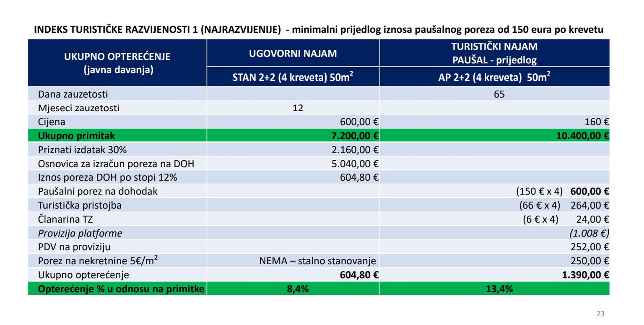Click the slide title about Indeks turističke razvijenosti
Screen dimensions: 644x325
click(x=318, y=30)
